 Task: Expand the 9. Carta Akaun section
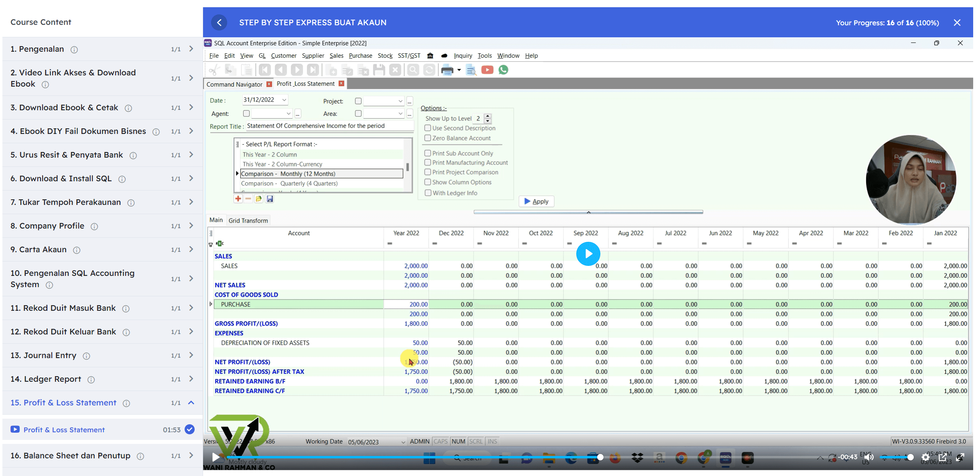click(191, 249)
